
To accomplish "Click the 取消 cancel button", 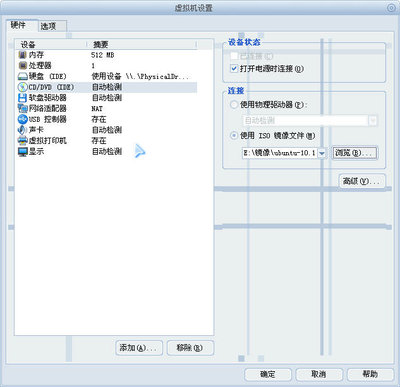I will tap(319, 374).
